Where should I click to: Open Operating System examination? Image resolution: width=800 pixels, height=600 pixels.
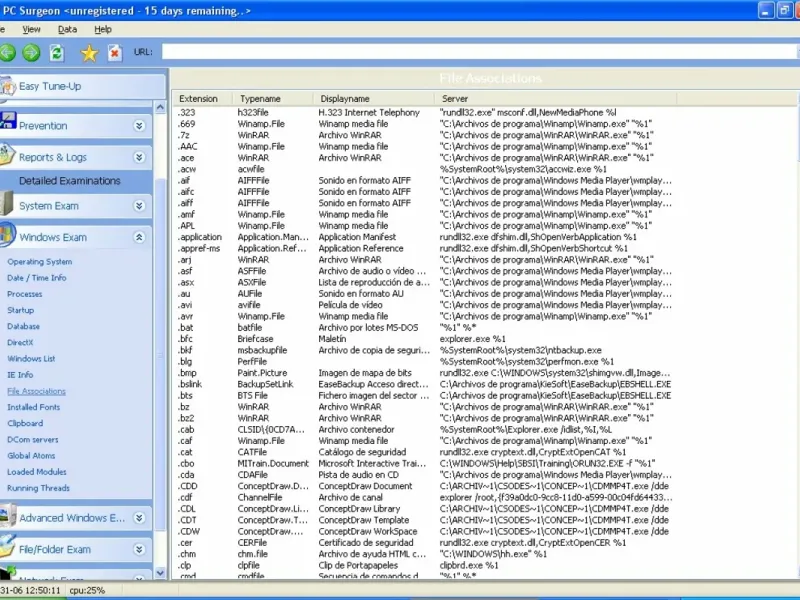coord(40,262)
